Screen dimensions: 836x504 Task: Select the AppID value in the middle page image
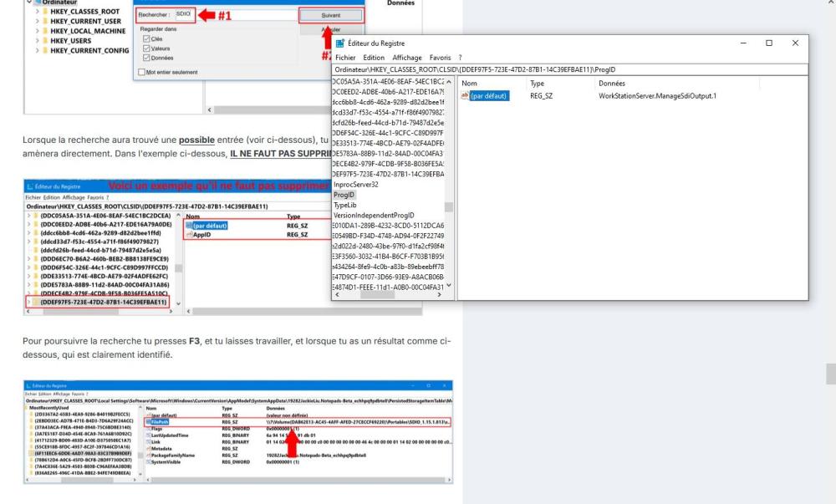pyautogui.click(x=201, y=234)
